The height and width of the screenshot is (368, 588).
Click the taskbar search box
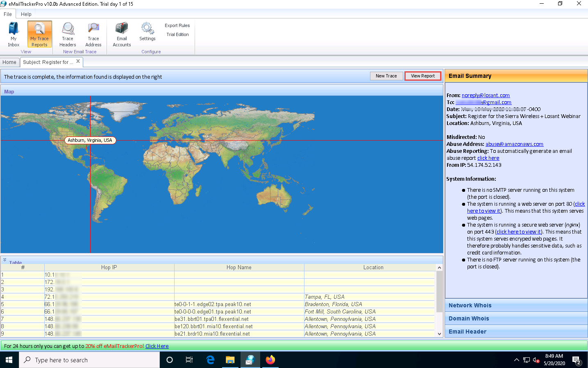pos(89,360)
